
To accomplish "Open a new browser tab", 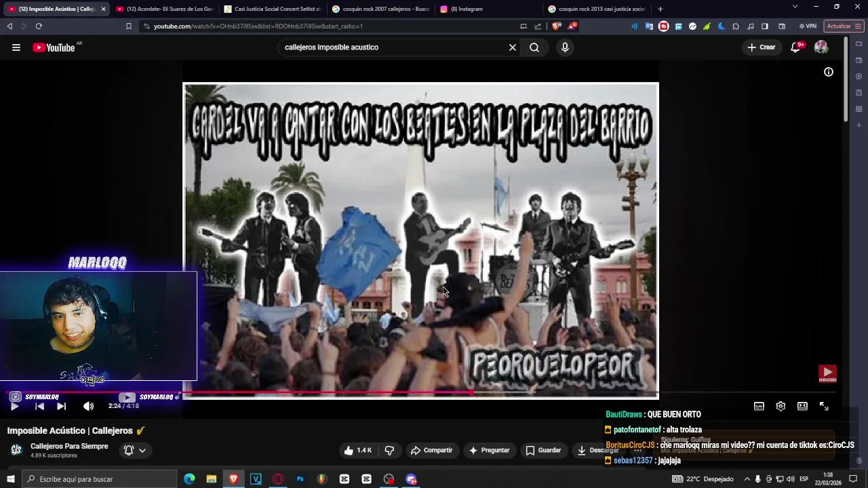I will [x=660, y=9].
